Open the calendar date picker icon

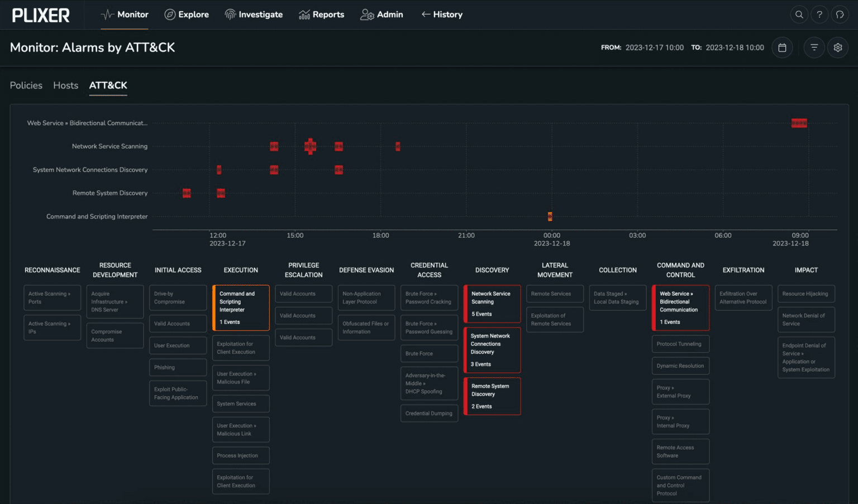coord(782,47)
